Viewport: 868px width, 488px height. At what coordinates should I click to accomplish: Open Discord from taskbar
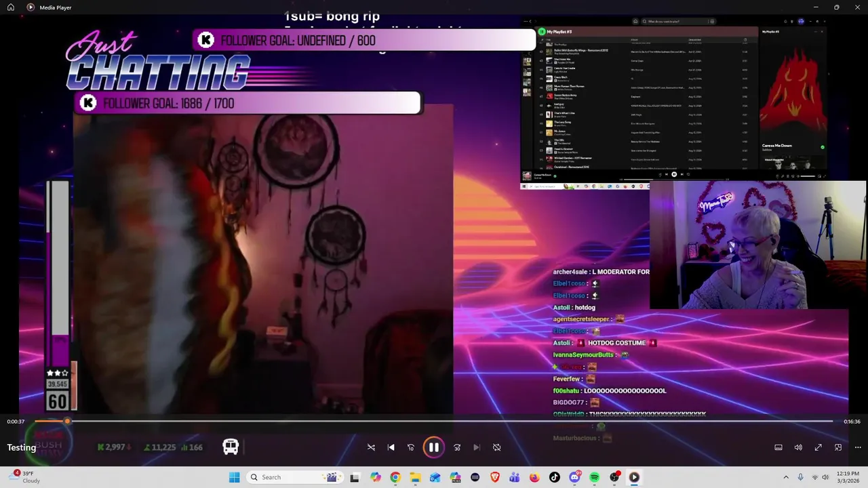pyautogui.click(x=575, y=477)
